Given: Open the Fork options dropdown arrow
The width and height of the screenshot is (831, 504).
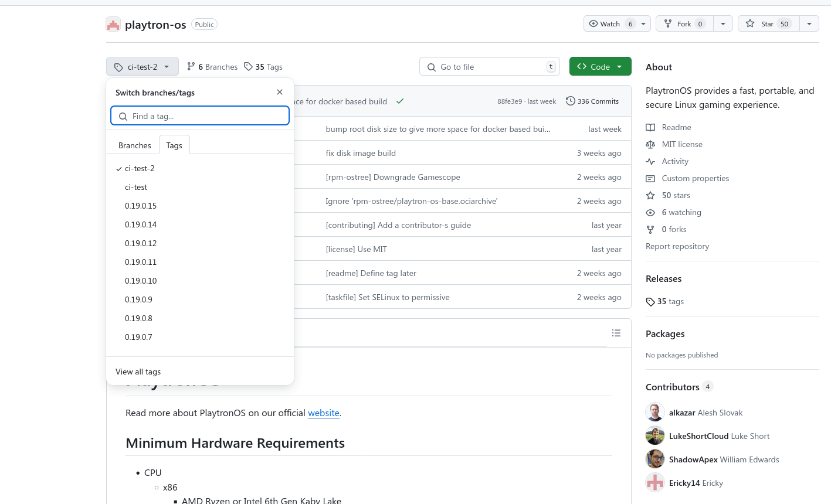Looking at the screenshot, I should coord(723,23).
